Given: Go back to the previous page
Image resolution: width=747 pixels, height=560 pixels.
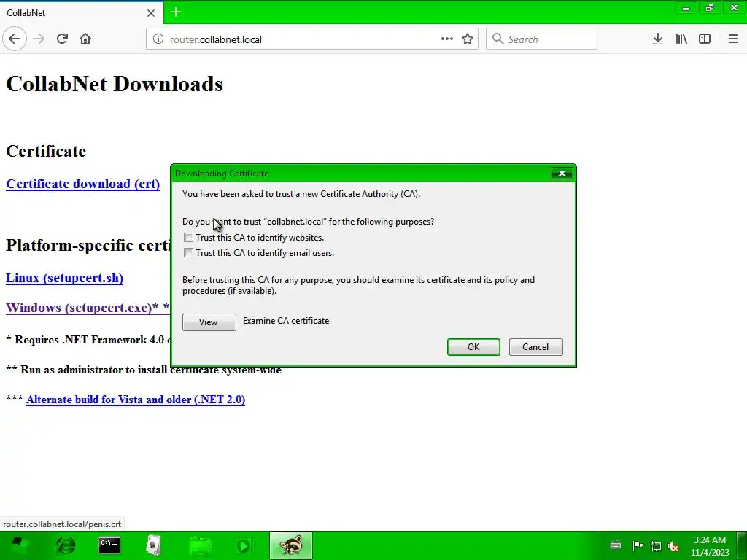Looking at the screenshot, I should 15,39.
